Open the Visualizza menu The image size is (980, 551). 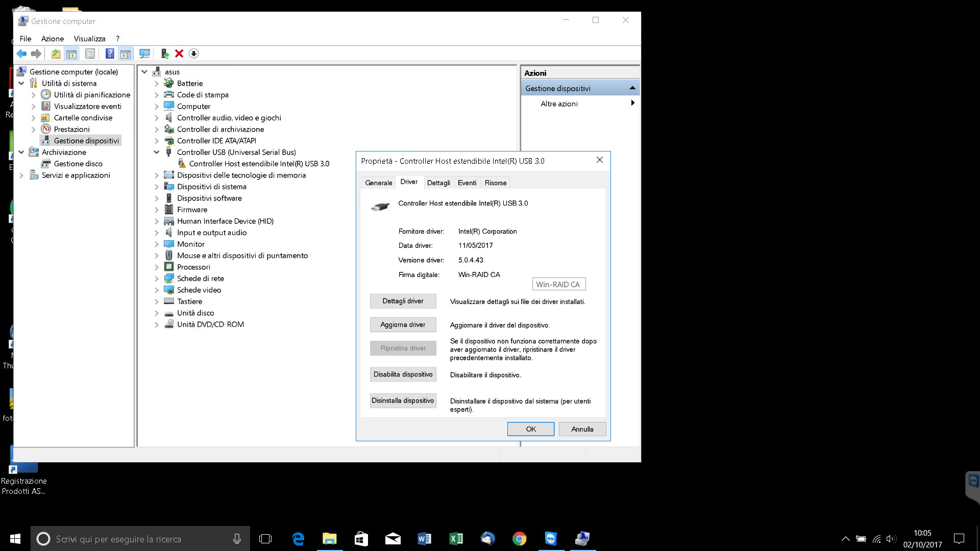click(89, 39)
